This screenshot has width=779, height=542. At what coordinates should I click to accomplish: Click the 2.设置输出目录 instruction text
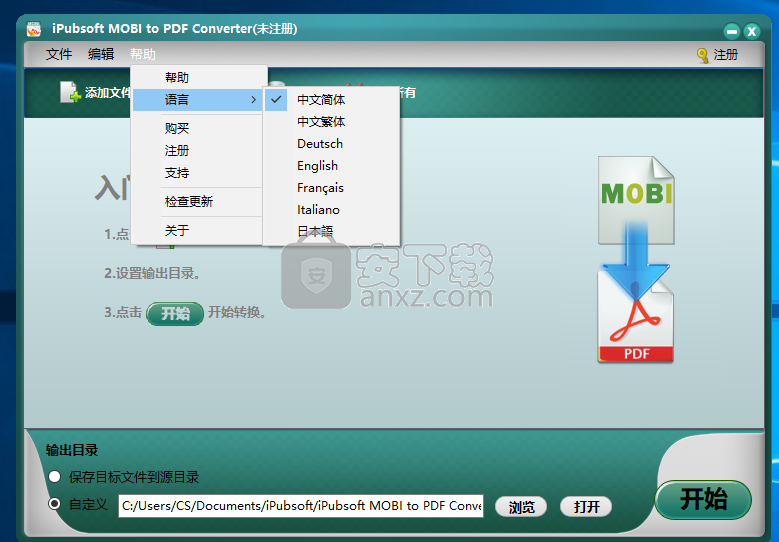[x=152, y=273]
